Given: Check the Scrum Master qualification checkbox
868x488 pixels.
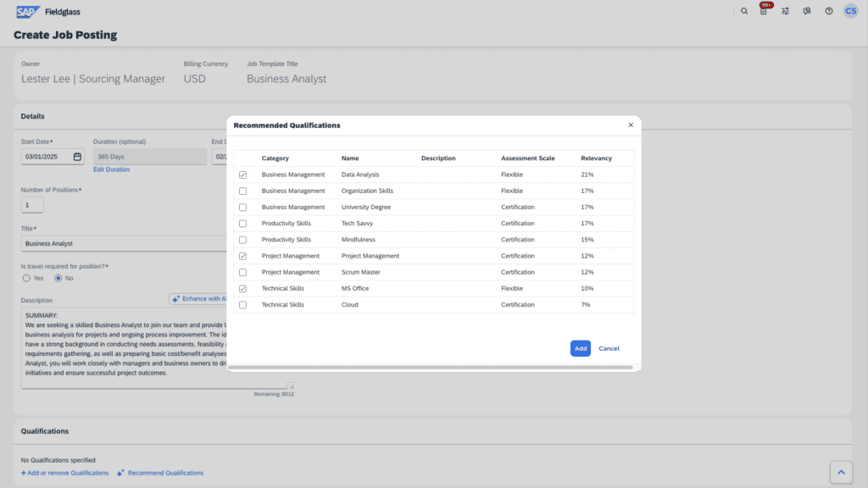Looking at the screenshot, I should tap(243, 273).
